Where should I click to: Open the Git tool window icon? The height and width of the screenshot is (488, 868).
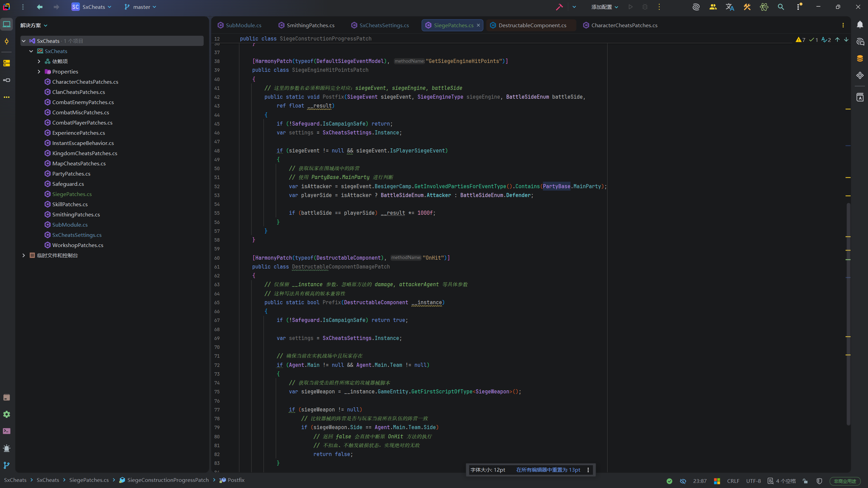pos(6,465)
